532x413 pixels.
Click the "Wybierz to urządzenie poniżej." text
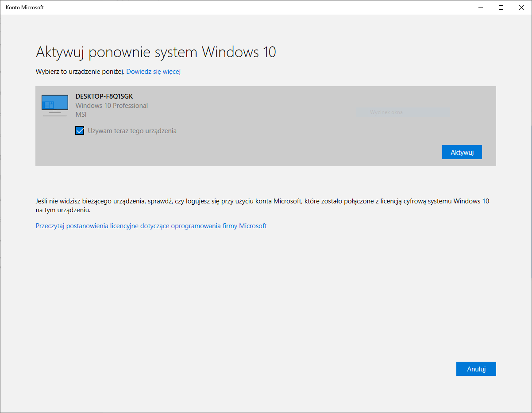pos(80,71)
